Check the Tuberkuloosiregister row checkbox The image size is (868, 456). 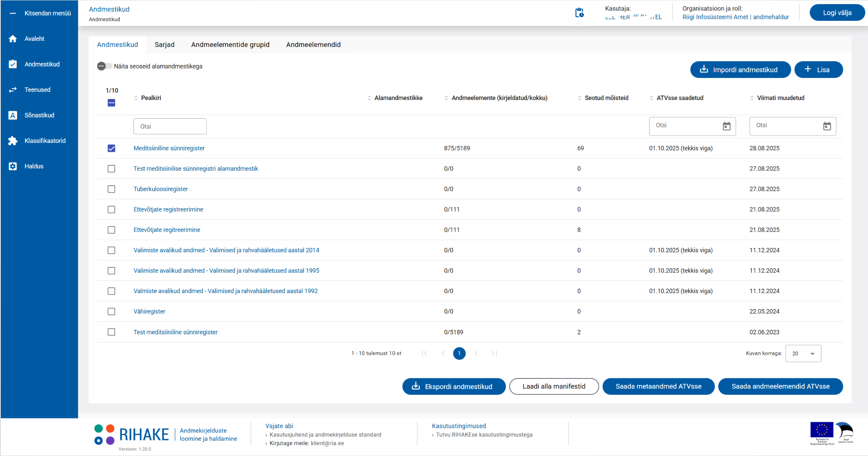pyautogui.click(x=111, y=189)
